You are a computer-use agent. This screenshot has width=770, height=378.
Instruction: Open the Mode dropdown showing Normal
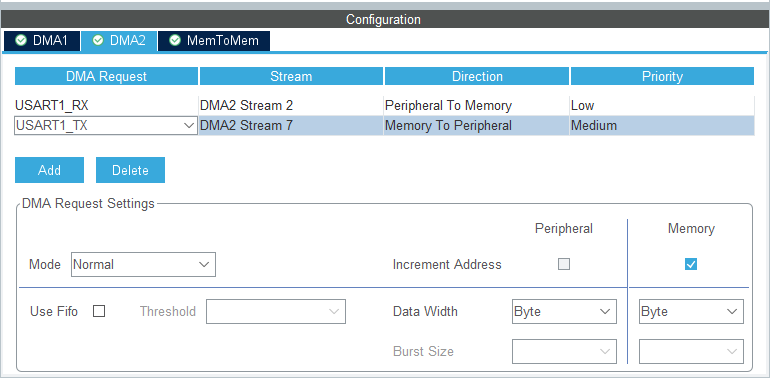[x=143, y=265]
